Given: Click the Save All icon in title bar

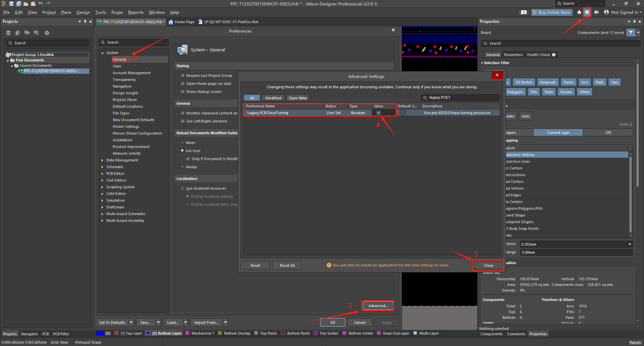Looking at the screenshot, I should pyautogui.click(x=18, y=4).
